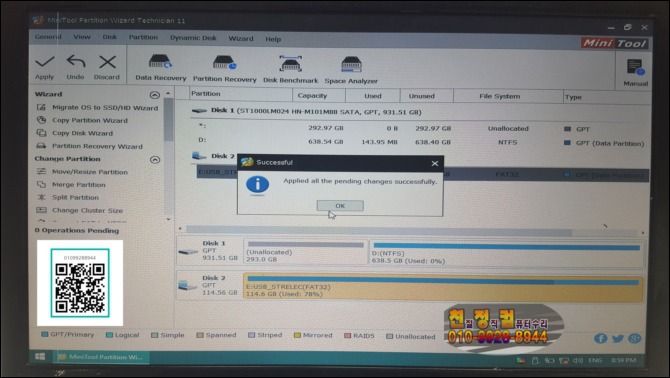Click the Disk 1 drive icon in disk map
The width and height of the screenshot is (670, 378).
pyautogui.click(x=188, y=252)
